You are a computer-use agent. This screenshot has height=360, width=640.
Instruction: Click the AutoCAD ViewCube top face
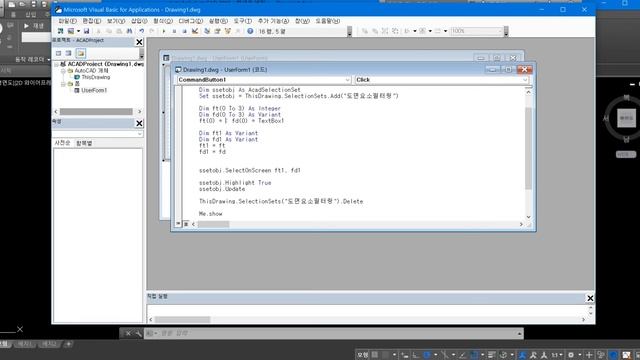(626, 118)
